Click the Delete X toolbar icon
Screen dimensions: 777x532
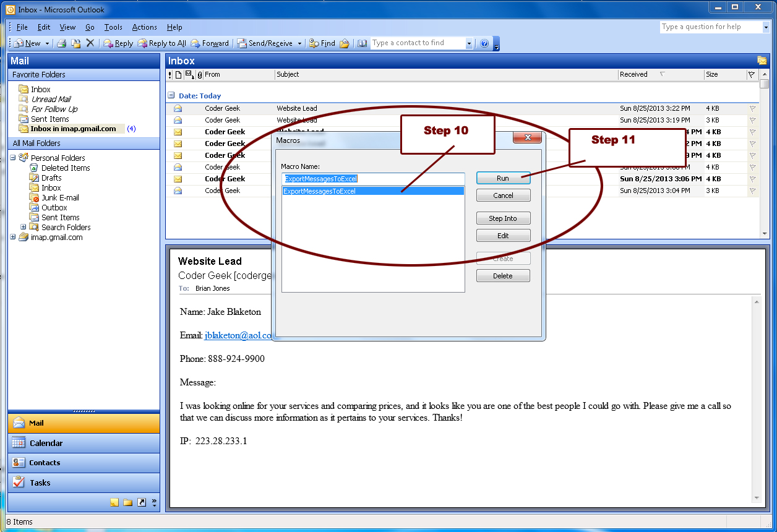click(90, 43)
